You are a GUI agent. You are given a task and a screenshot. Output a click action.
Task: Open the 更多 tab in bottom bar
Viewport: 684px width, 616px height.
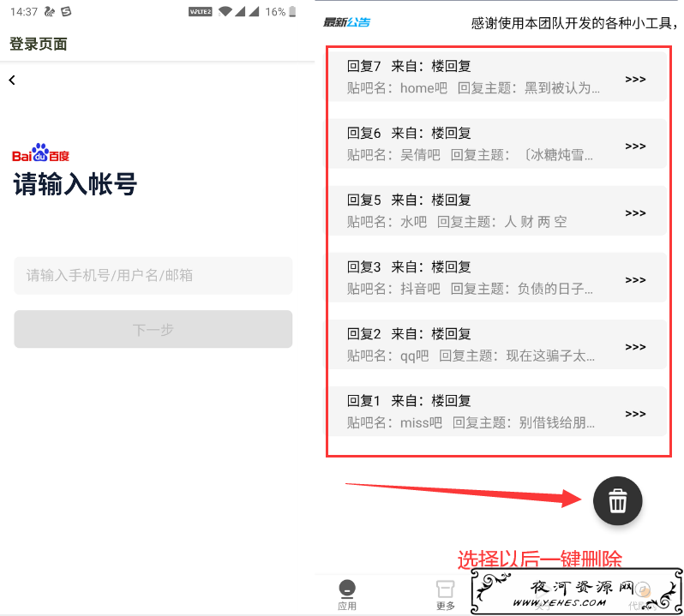click(446, 595)
